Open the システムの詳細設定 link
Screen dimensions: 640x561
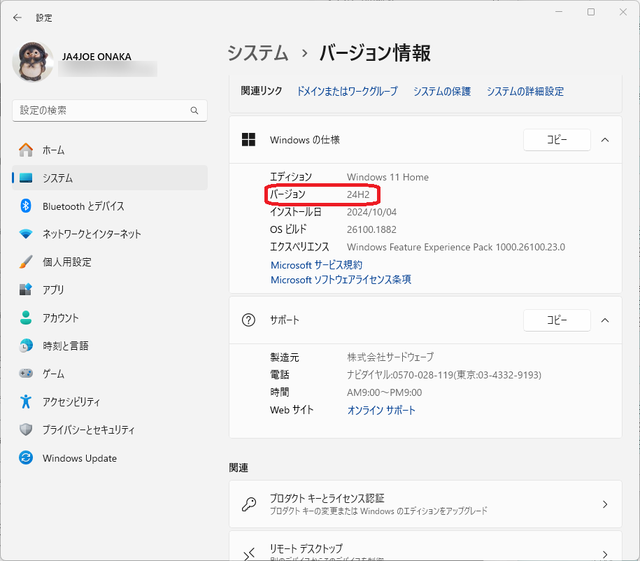coord(525,91)
